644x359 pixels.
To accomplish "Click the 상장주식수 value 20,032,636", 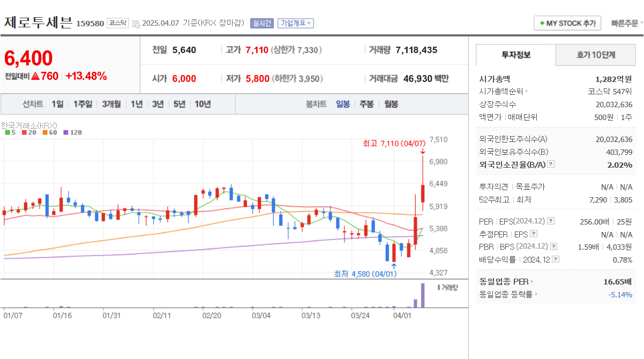I will tap(614, 104).
